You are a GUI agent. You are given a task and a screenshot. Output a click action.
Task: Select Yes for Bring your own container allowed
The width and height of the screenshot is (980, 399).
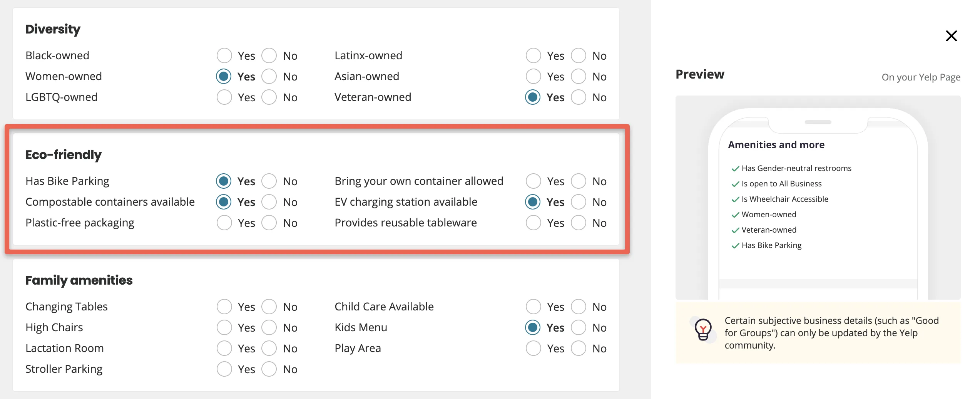(x=533, y=181)
